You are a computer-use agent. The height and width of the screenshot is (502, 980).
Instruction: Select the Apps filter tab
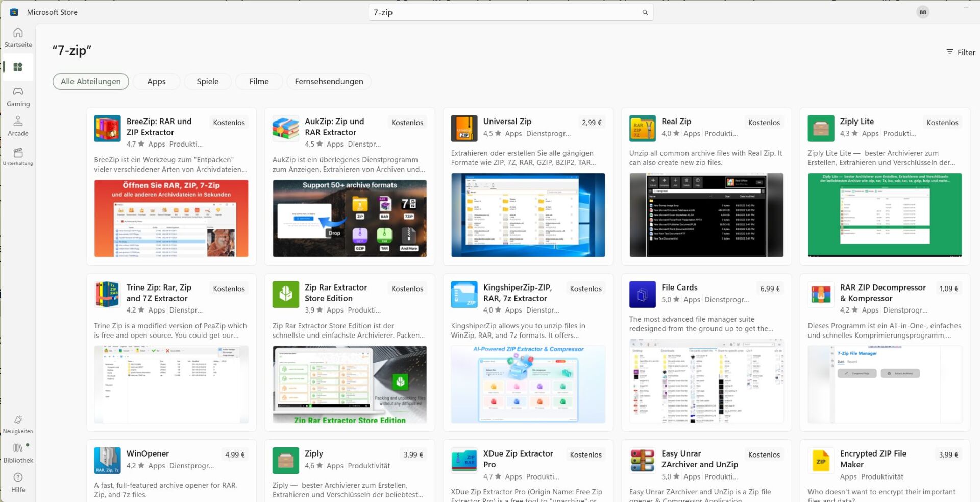(156, 81)
